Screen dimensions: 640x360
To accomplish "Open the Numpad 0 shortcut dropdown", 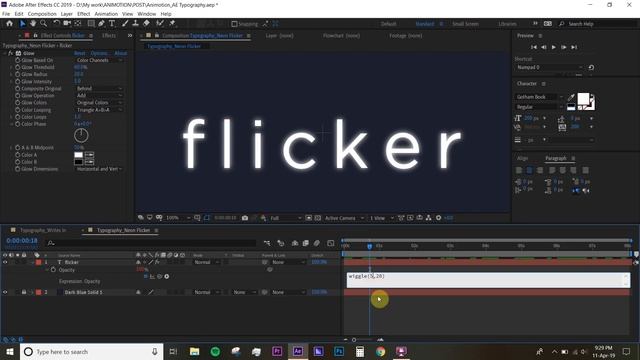I will (x=549, y=67).
